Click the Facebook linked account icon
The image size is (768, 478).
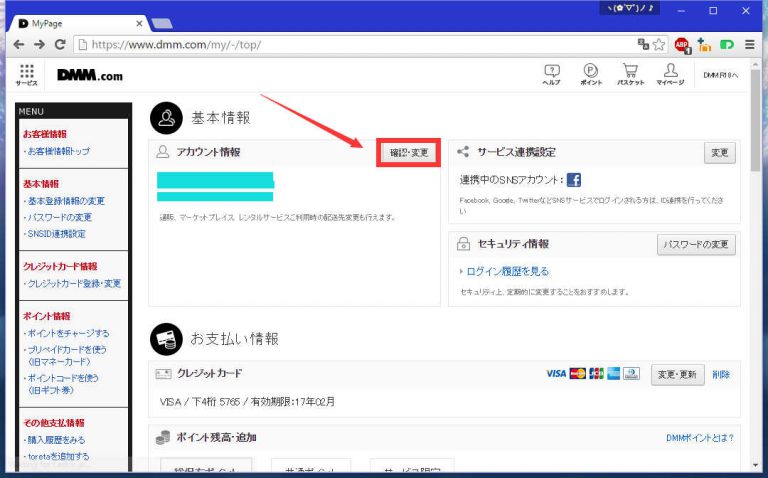[x=574, y=180]
